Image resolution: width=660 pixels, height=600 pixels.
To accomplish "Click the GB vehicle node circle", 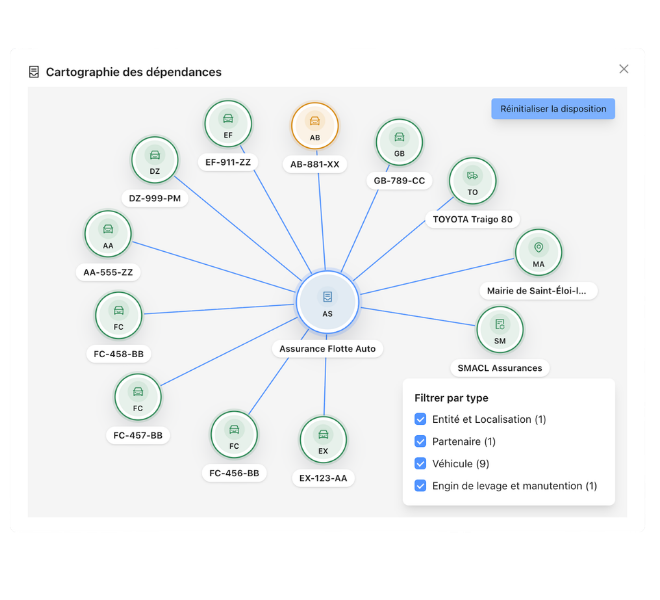I will click(399, 143).
